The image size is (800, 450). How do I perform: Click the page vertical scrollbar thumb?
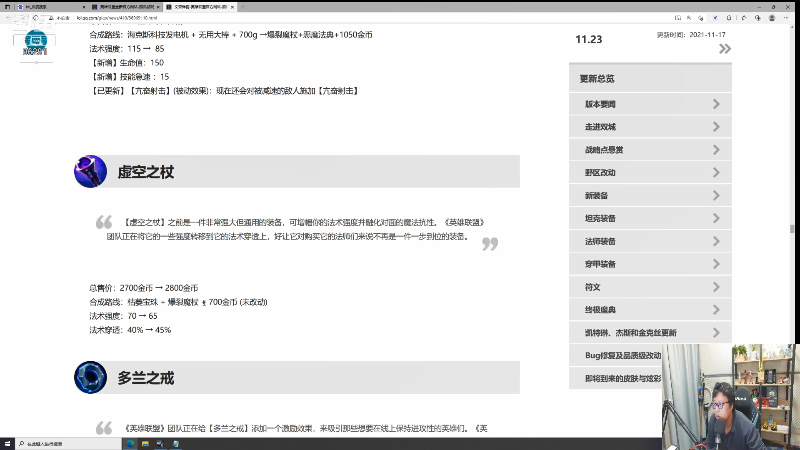coord(791,229)
